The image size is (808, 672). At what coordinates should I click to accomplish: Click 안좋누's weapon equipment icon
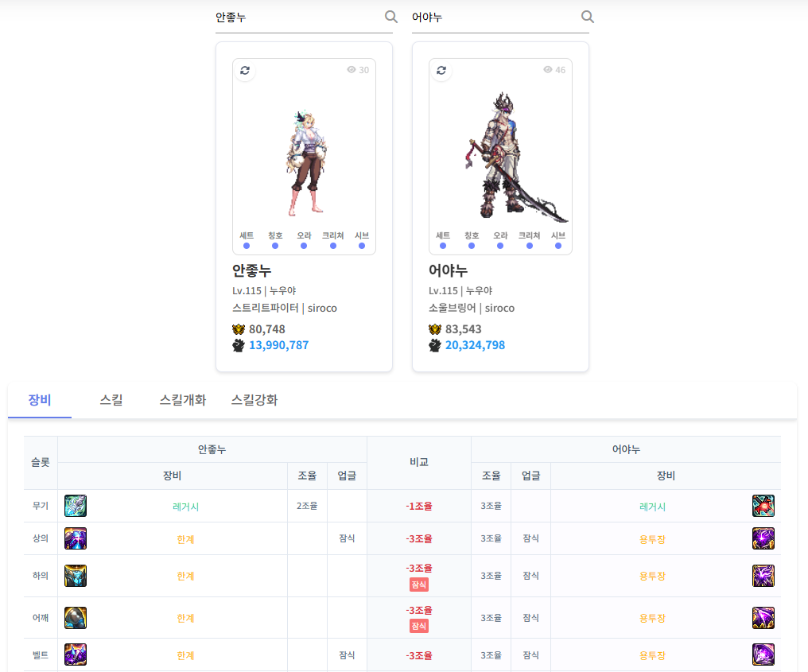(76, 506)
